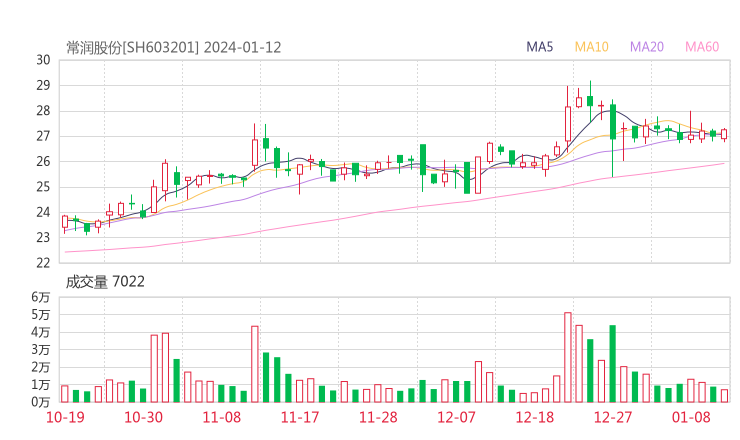The image size is (740, 440).
Task: Click the MA10 legend label
Action: (x=591, y=47)
